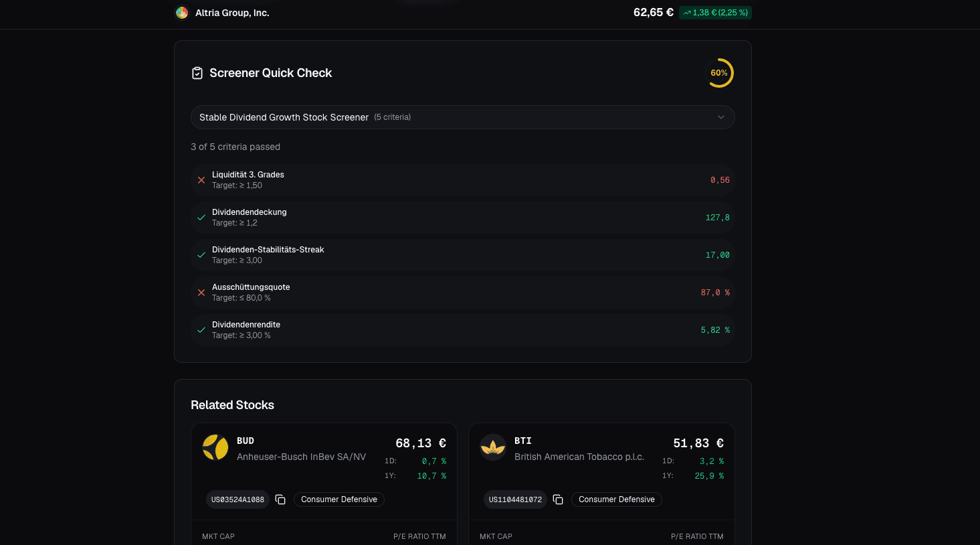Click the Liquidität 3. Grades criterion label

pyautogui.click(x=248, y=175)
